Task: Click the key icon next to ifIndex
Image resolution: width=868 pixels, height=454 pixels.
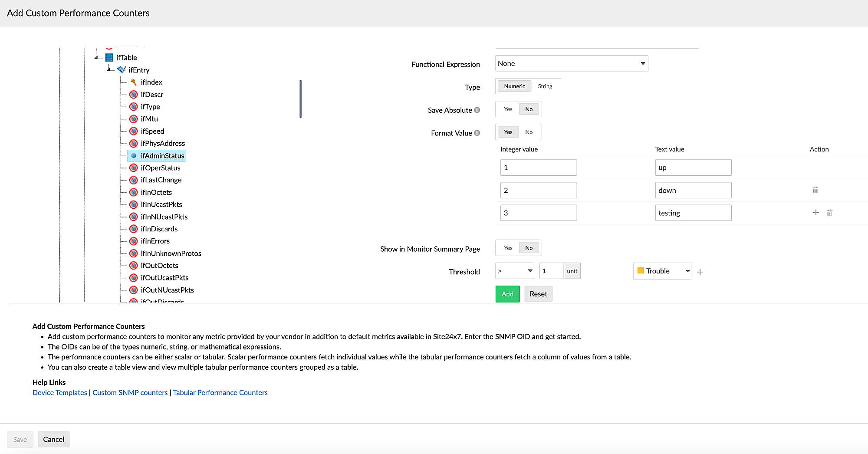Action: click(134, 82)
